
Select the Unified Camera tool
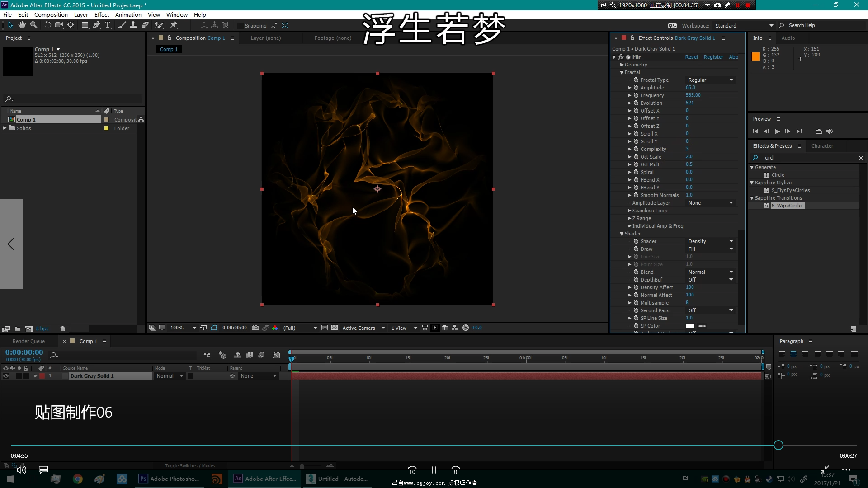[x=59, y=25]
